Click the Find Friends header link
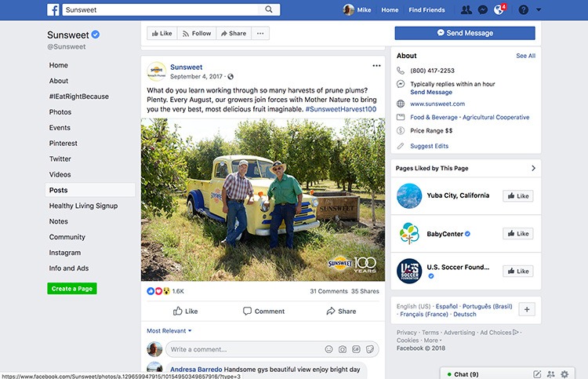 (x=426, y=9)
